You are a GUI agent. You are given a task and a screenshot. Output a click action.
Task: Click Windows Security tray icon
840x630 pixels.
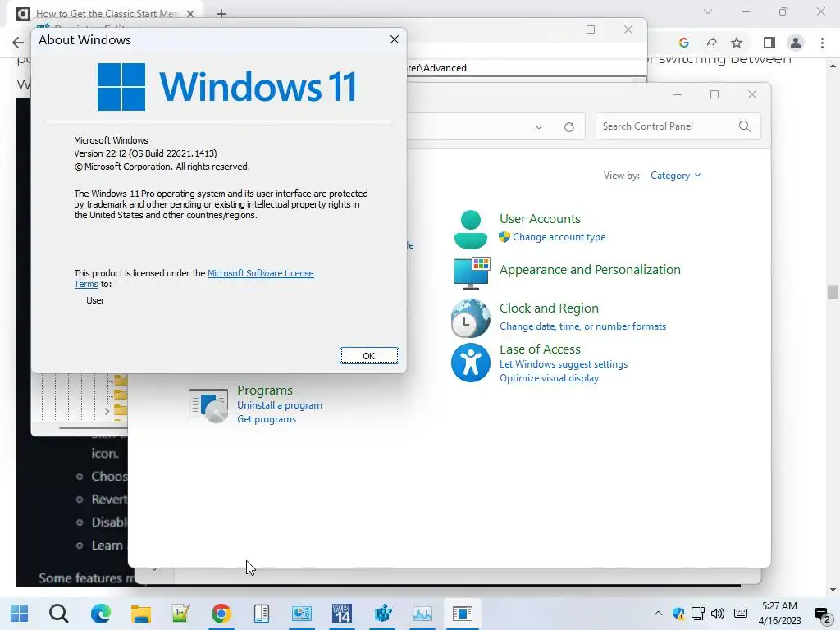tap(678, 614)
